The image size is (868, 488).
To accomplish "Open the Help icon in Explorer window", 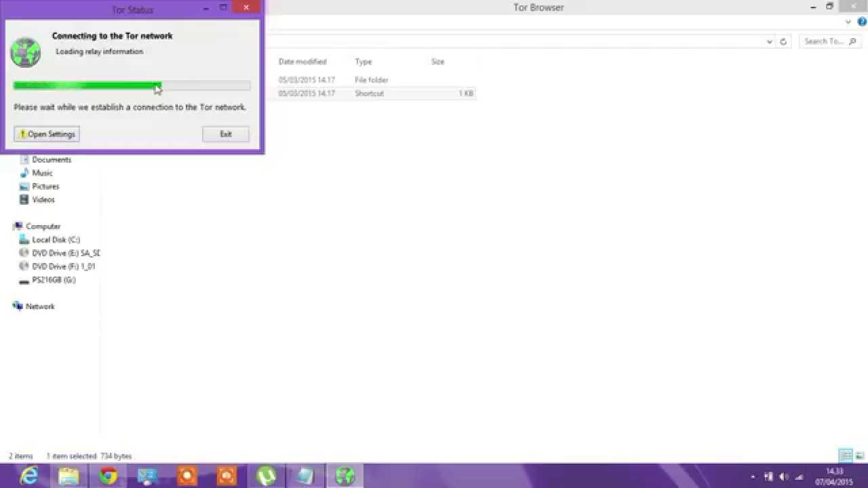I will (862, 22).
